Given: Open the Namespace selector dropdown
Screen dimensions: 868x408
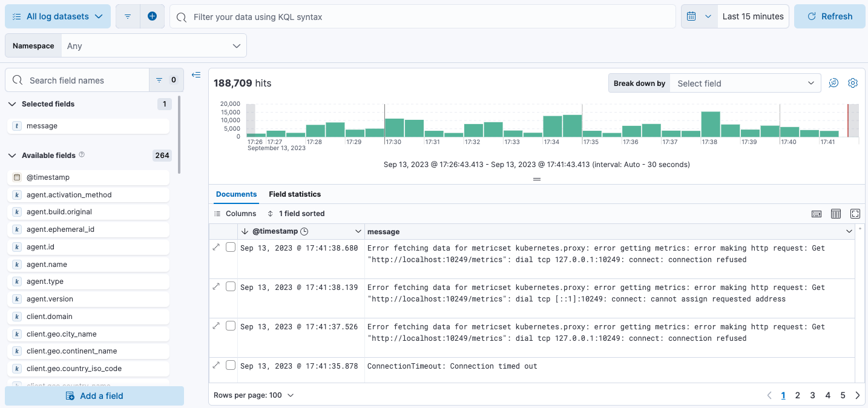Looking at the screenshot, I should pos(154,46).
